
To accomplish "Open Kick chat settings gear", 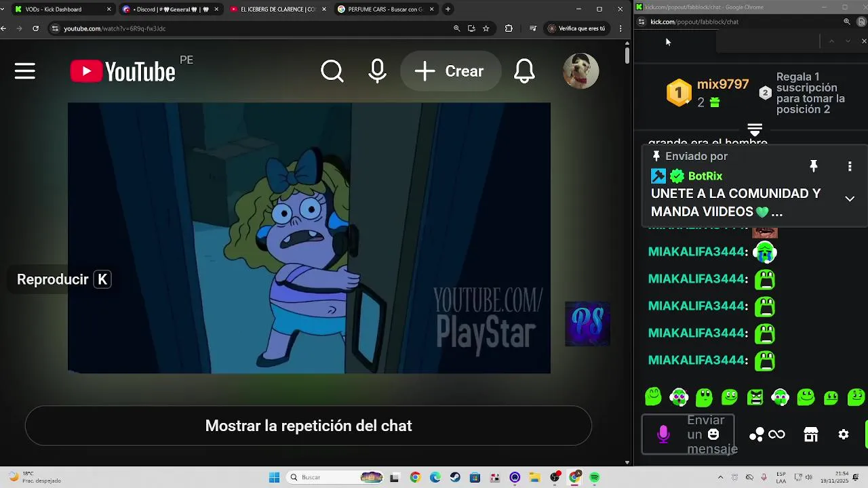I will (x=844, y=434).
